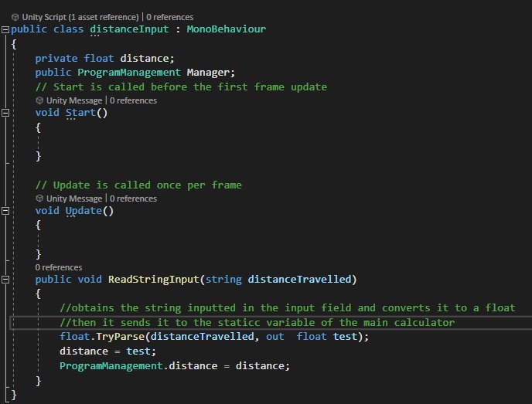Click the 'Start' method name
This screenshot has width=532, height=404.
pos(80,113)
